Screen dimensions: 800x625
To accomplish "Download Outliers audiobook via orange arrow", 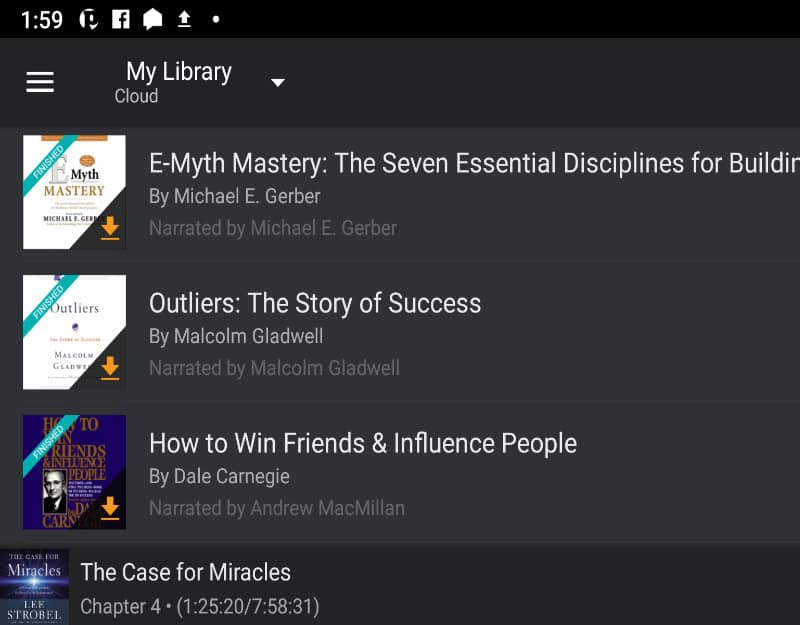I will 110,369.
